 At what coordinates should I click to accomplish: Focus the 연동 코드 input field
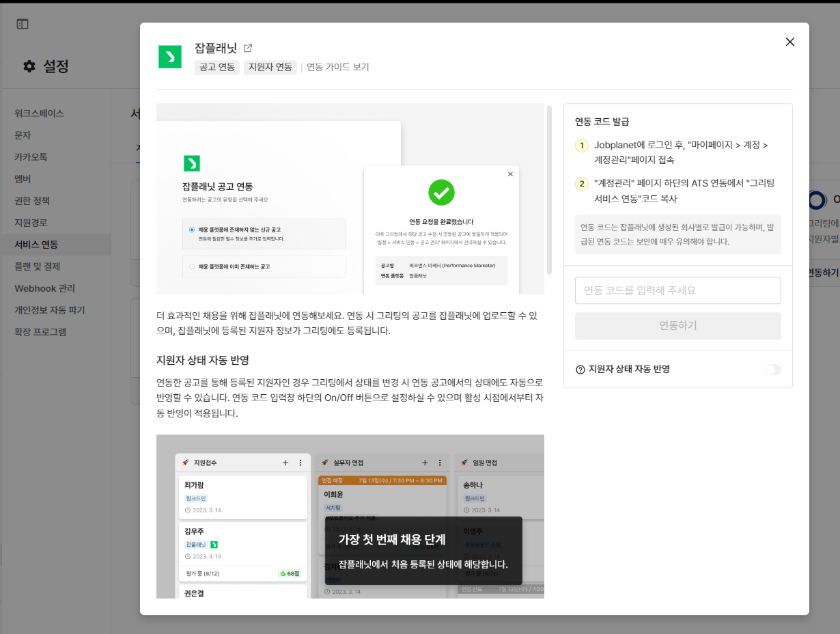(677, 290)
